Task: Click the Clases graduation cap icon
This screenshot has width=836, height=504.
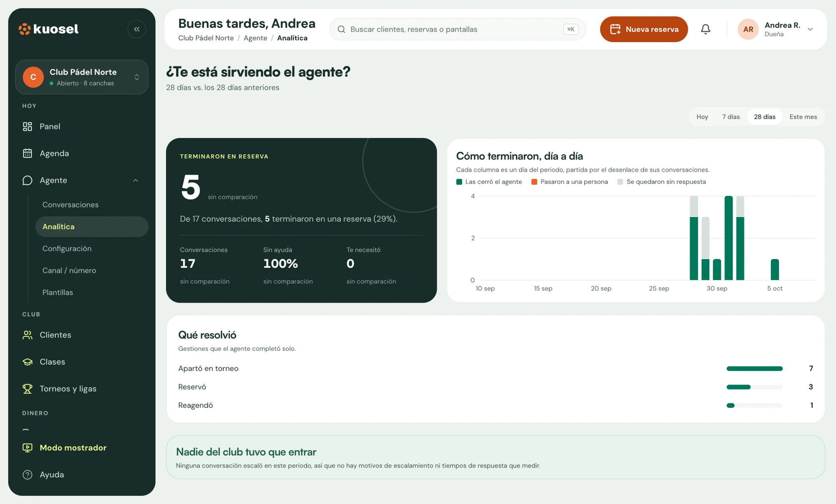Action: pyautogui.click(x=28, y=361)
